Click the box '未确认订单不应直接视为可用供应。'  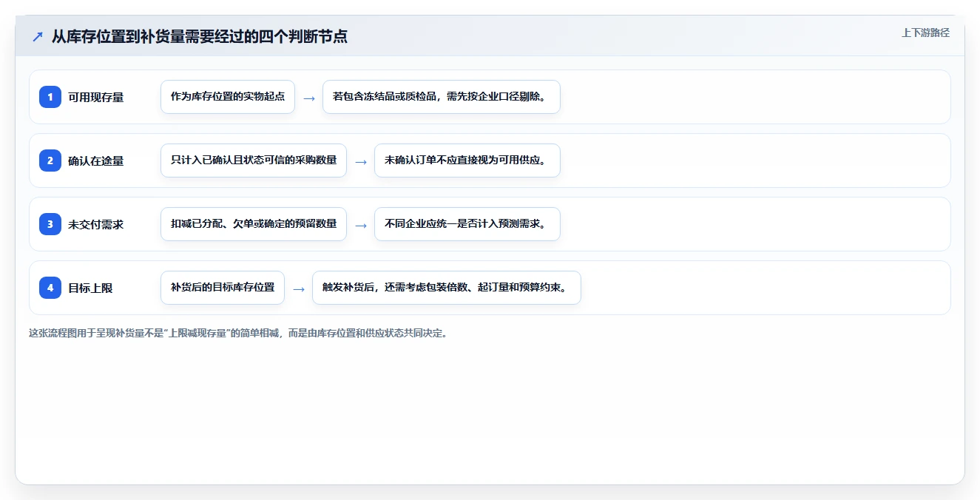pyautogui.click(x=467, y=161)
